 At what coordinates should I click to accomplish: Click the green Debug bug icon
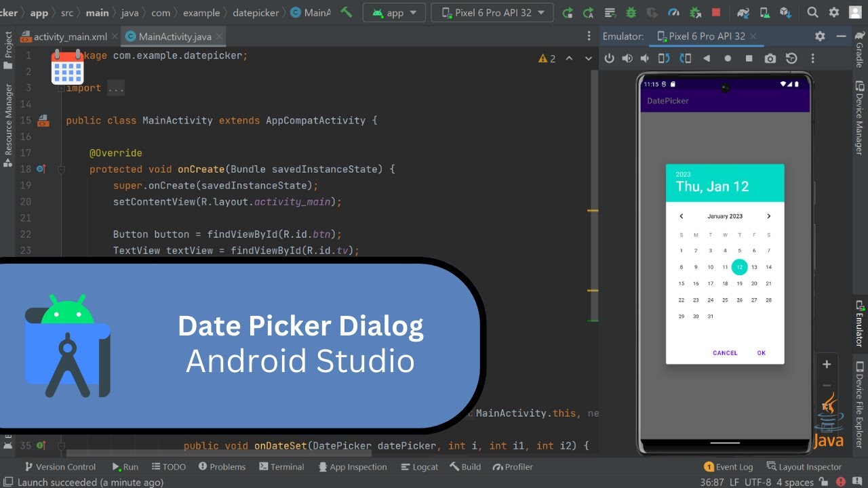(631, 12)
